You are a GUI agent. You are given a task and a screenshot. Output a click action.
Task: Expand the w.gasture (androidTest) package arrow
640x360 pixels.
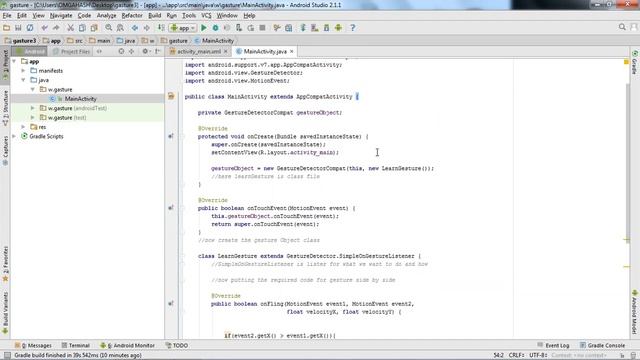(x=33, y=108)
